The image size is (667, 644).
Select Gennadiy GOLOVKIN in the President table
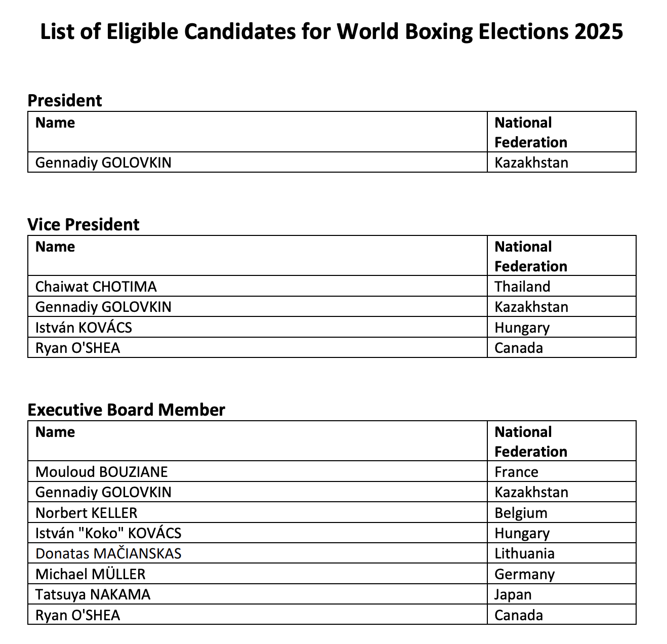(103, 163)
